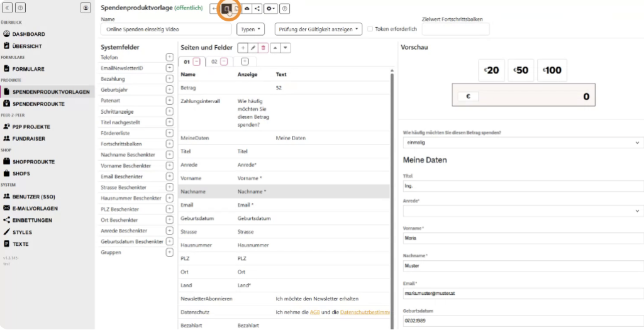Open the user profile icon in the sidebar

[x=86, y=8]
